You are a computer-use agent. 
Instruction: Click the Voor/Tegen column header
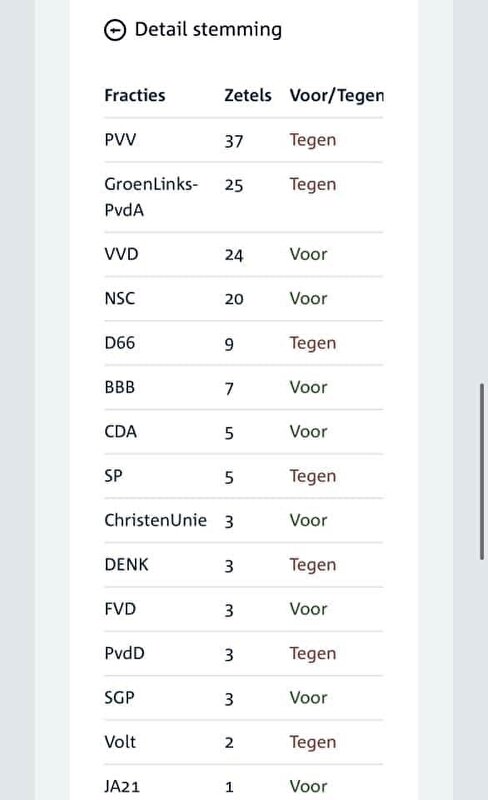point(336,96)
